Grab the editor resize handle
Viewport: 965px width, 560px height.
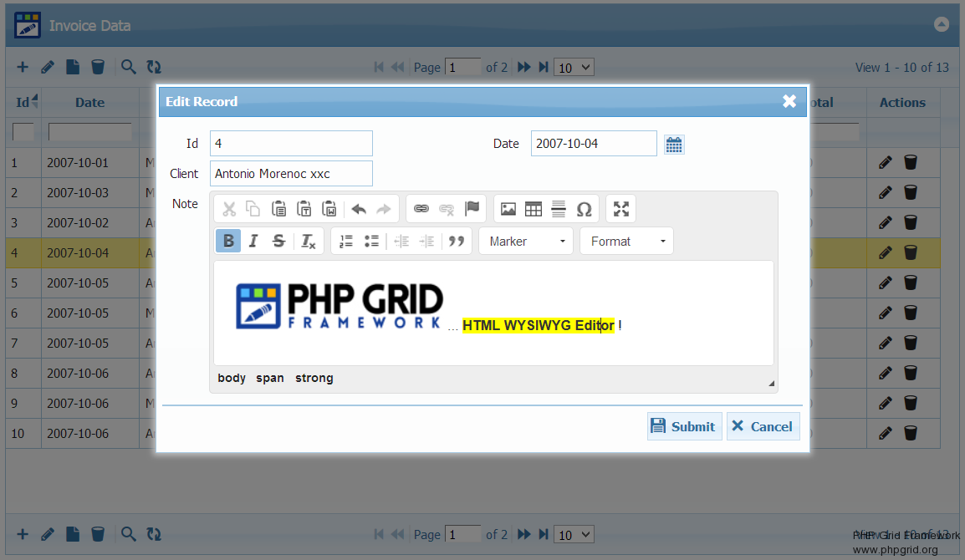click(771, 384)
